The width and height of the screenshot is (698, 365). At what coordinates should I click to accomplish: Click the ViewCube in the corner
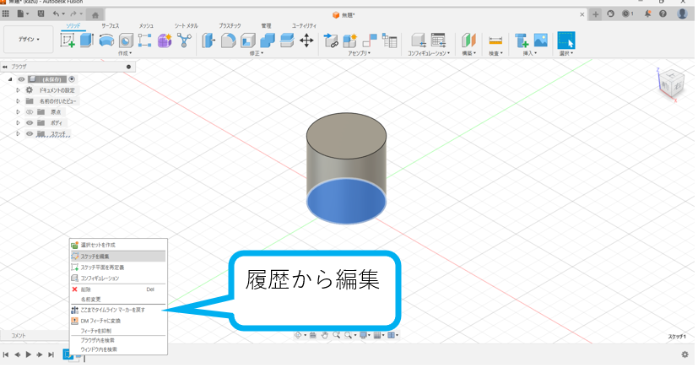[x=670, y=84]
